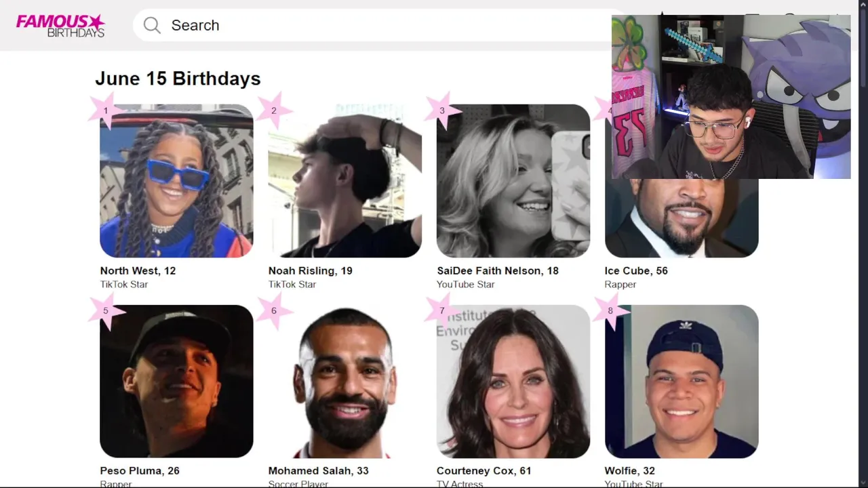Open the Famous Birthdays logo homepage
This screenshot has height=488, width=868.
pos(60,26)
